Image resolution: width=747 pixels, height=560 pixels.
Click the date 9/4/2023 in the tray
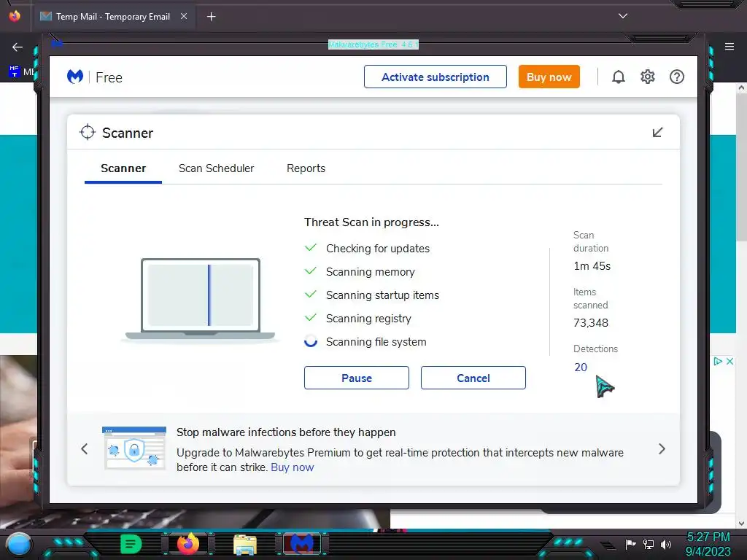(x=708, y=551)
